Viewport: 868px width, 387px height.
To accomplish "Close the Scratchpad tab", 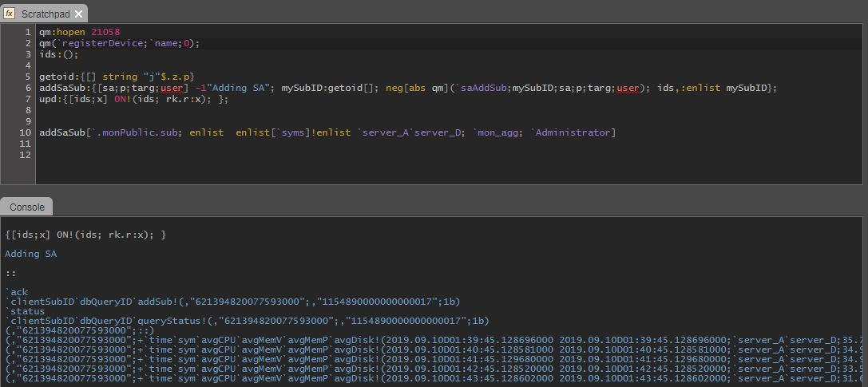I will point(78,14).
